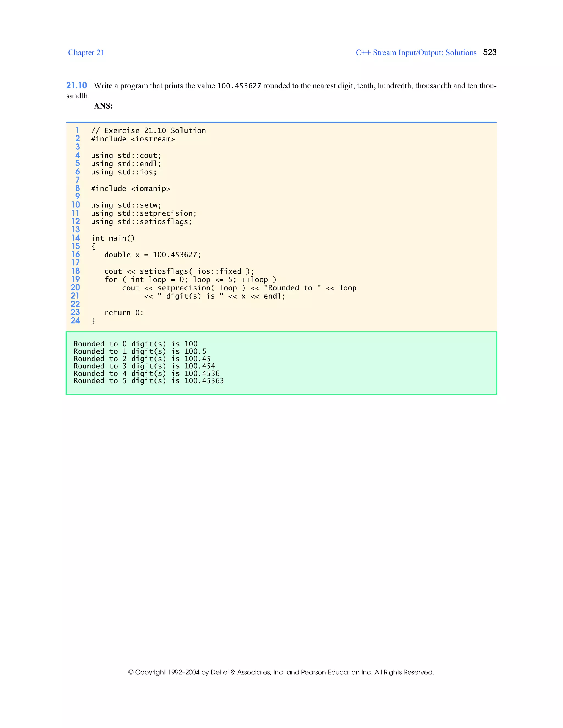Click the 'cout << setiosflags( ios::fixed );' line
Viewport: 563px width, 728px height.
click(x=180, y=271)
